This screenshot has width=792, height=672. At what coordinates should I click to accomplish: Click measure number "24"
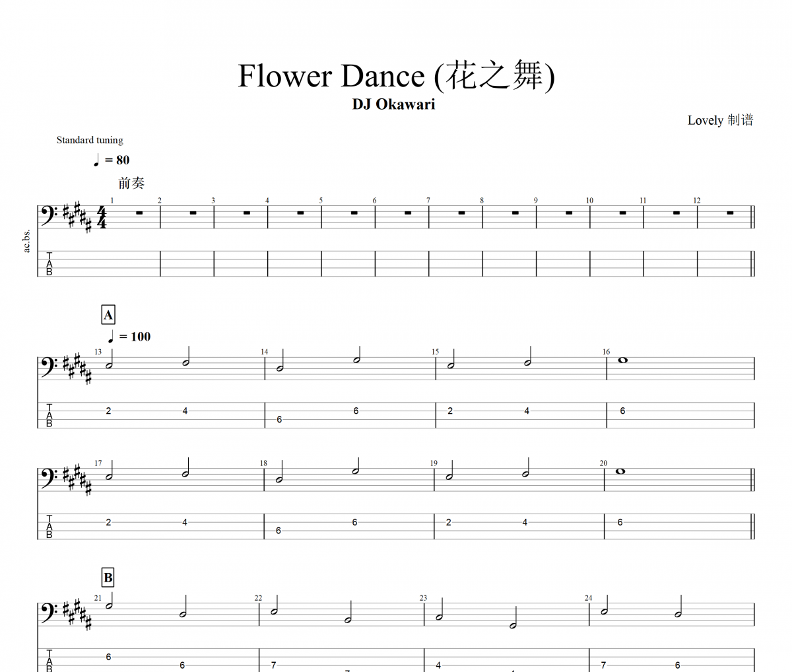coord(588,598)
